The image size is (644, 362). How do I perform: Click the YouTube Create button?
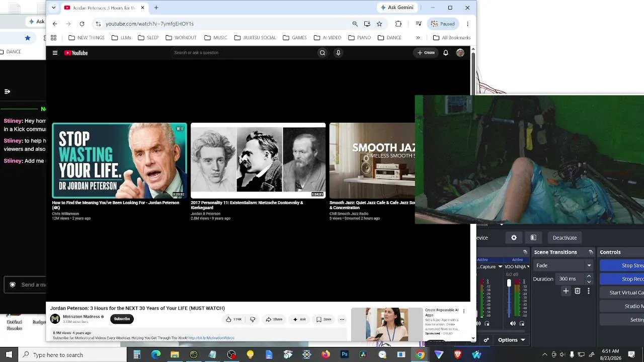(x=426, y=53)
